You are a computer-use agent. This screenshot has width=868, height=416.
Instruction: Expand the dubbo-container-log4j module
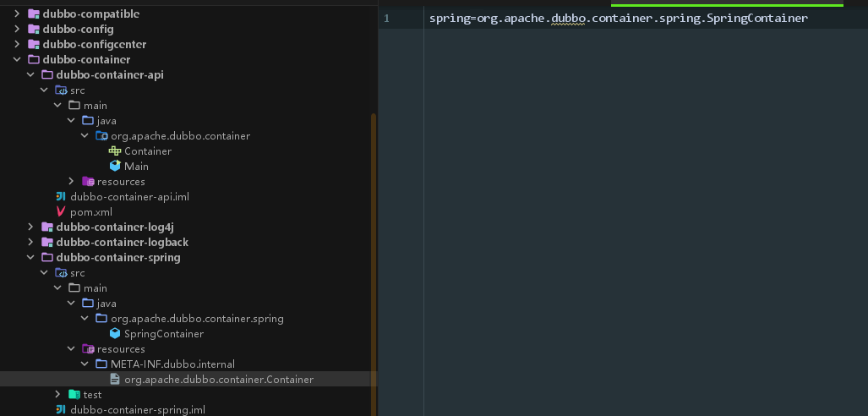(31, 227)
